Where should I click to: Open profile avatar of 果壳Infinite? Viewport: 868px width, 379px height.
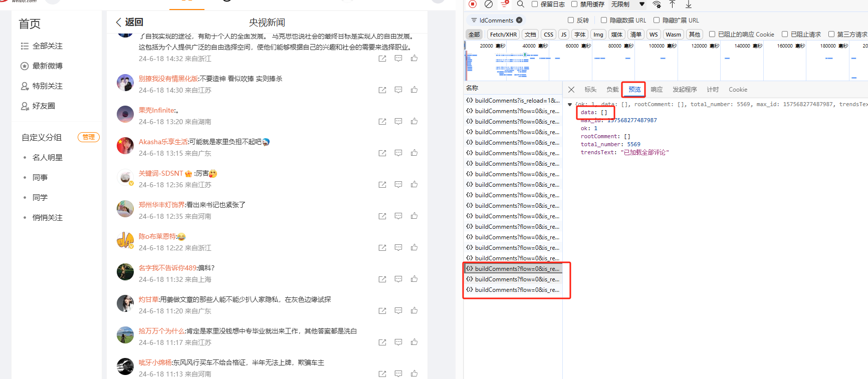click(125, 114)
